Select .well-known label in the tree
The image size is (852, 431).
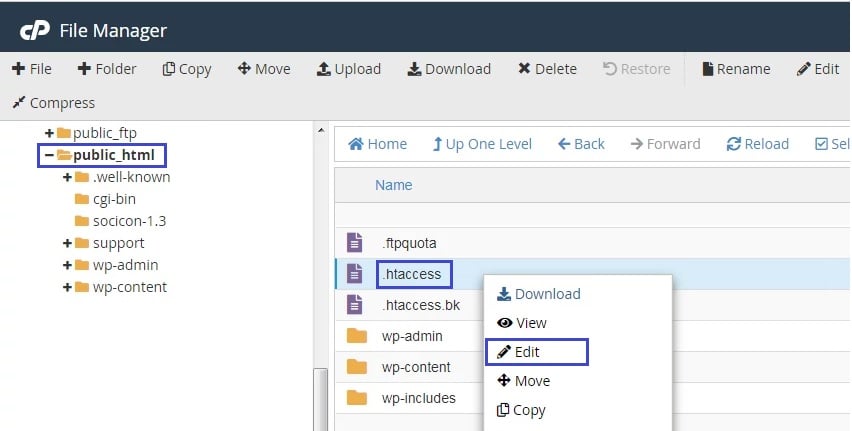click(131, 177)
